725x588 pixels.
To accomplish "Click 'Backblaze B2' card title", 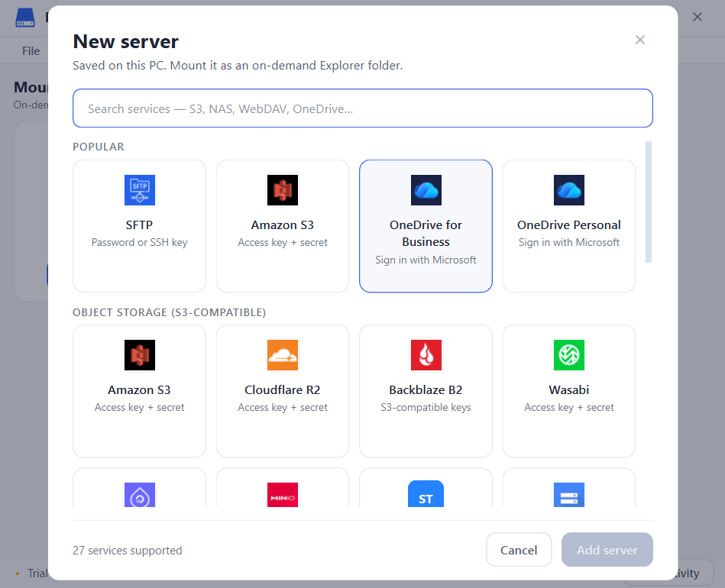I will 426,389.
